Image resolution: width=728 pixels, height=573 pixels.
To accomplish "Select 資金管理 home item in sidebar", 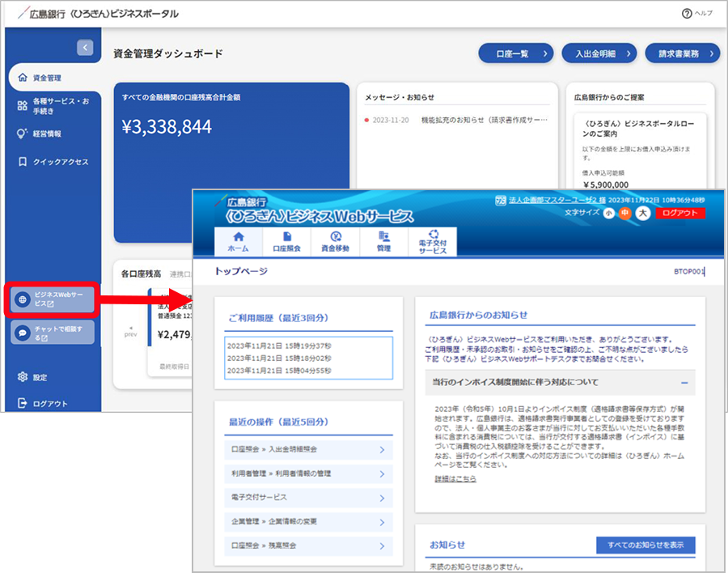I will [55, 78].
